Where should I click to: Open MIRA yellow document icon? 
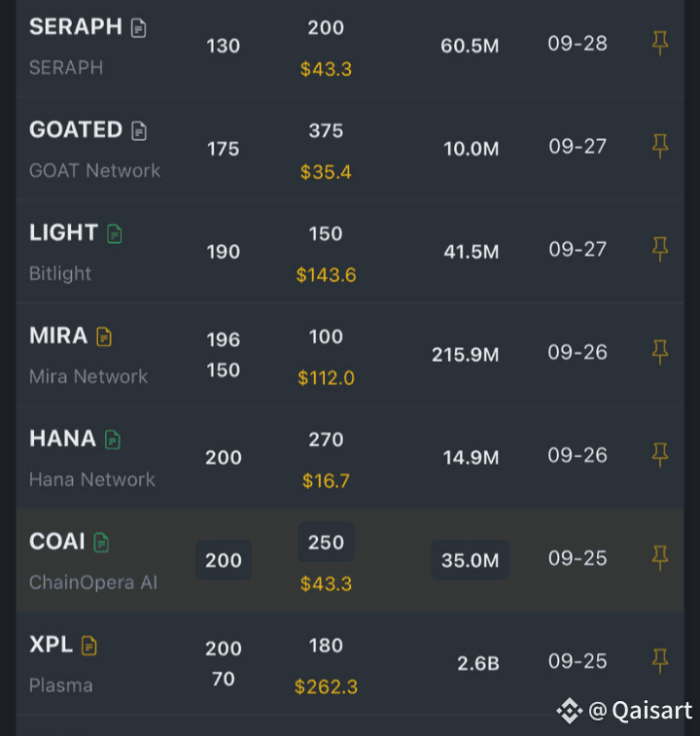[x=104, y=336]
